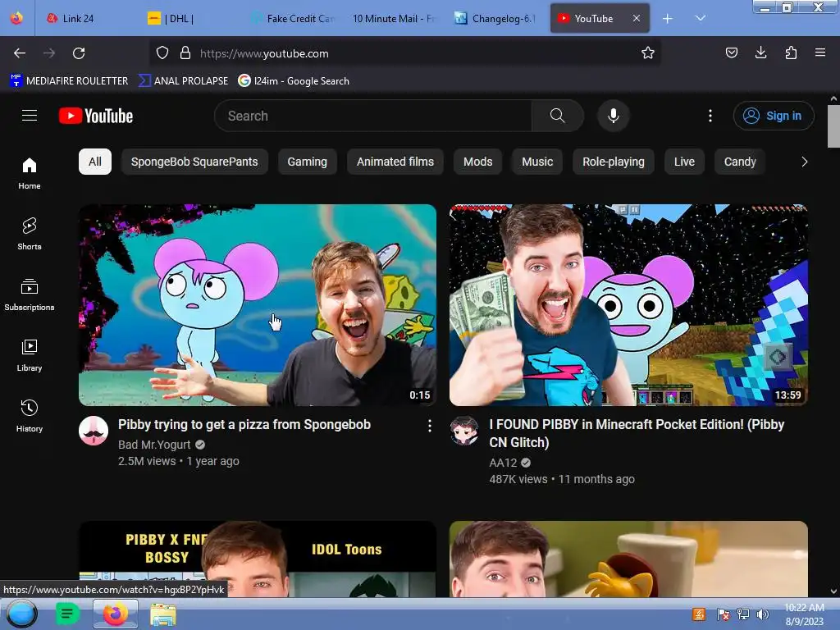Open l24im - Google Search bookmark
This screenshot has height=630, width=840.
coord(294,81)
